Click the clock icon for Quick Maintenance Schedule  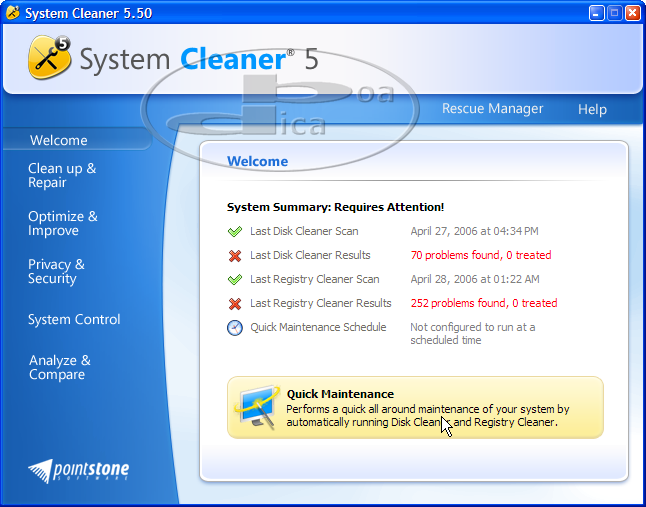point(235,328)
